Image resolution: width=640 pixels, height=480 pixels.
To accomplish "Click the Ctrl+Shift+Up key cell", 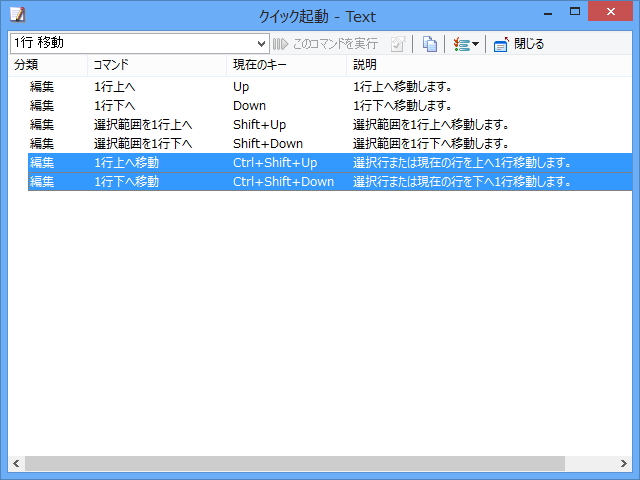I will [275, 163].
